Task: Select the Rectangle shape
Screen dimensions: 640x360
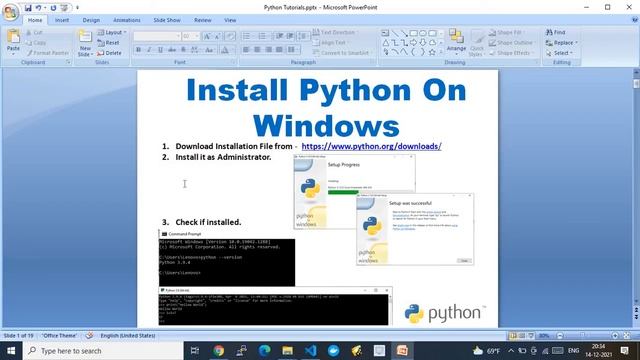Action: click(413, 33)
